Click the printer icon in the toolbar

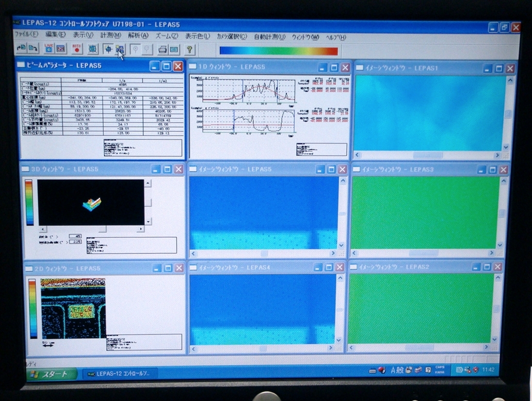click(163, 50)
